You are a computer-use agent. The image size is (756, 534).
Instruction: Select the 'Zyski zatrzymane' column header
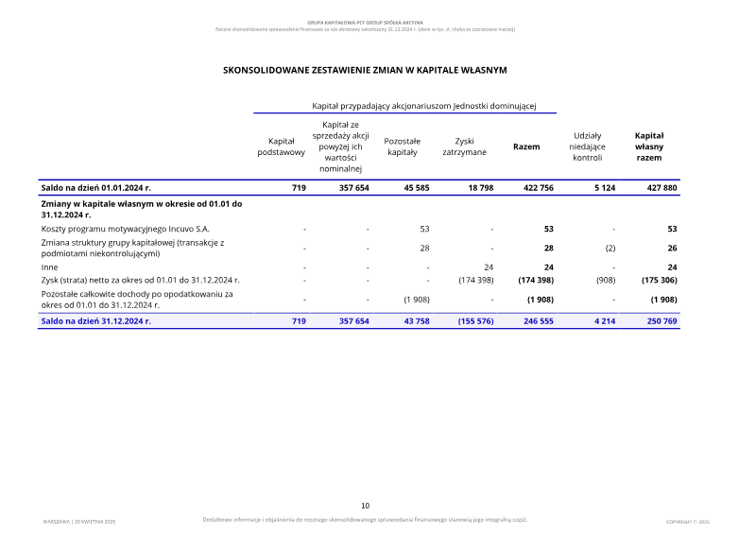464,146
